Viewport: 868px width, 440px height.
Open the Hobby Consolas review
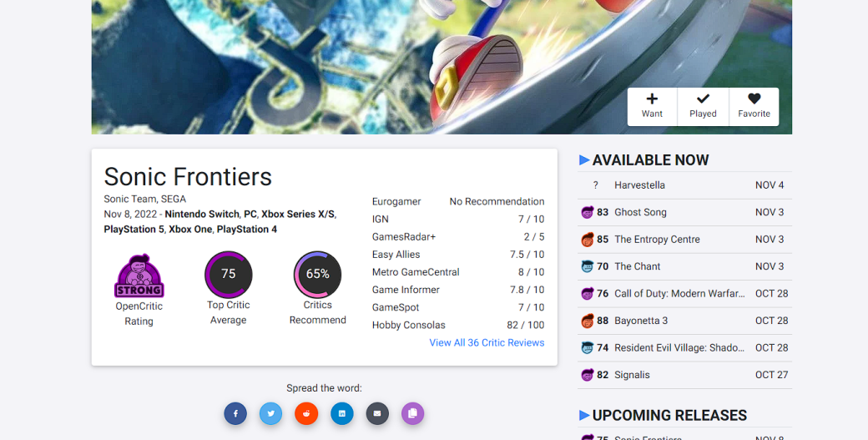458,325
